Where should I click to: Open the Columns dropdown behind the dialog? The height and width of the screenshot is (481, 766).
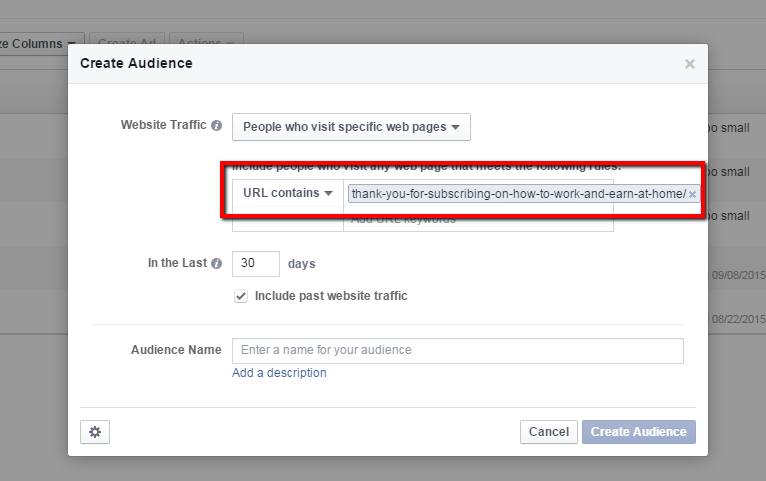[36, 44]
